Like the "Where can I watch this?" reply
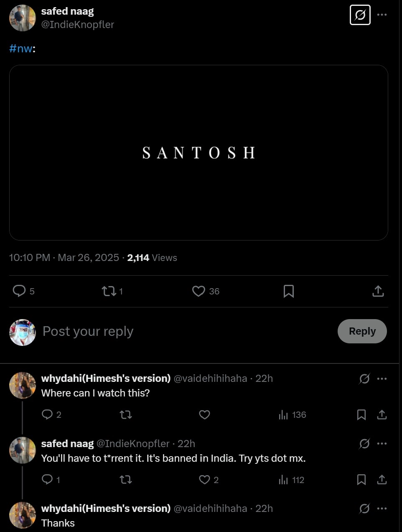This screenshot has width=402, height=532. (204, 414)
